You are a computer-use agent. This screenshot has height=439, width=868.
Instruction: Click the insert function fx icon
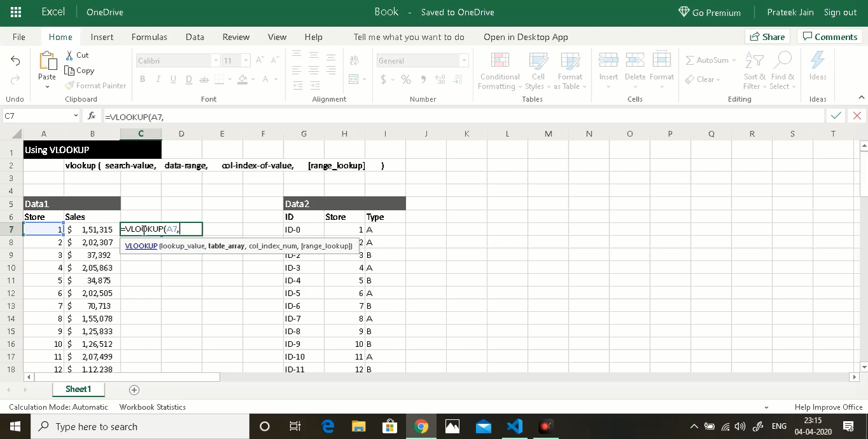coord(92,116)
